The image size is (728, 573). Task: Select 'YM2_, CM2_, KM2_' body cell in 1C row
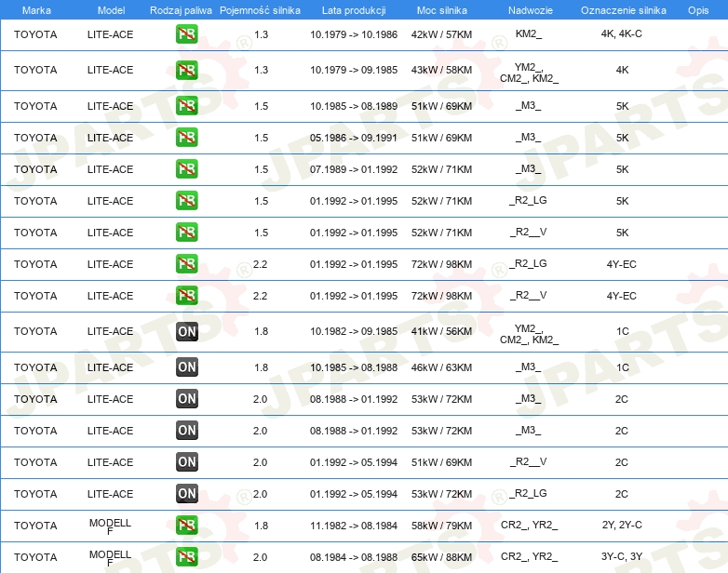click(530, 334)
